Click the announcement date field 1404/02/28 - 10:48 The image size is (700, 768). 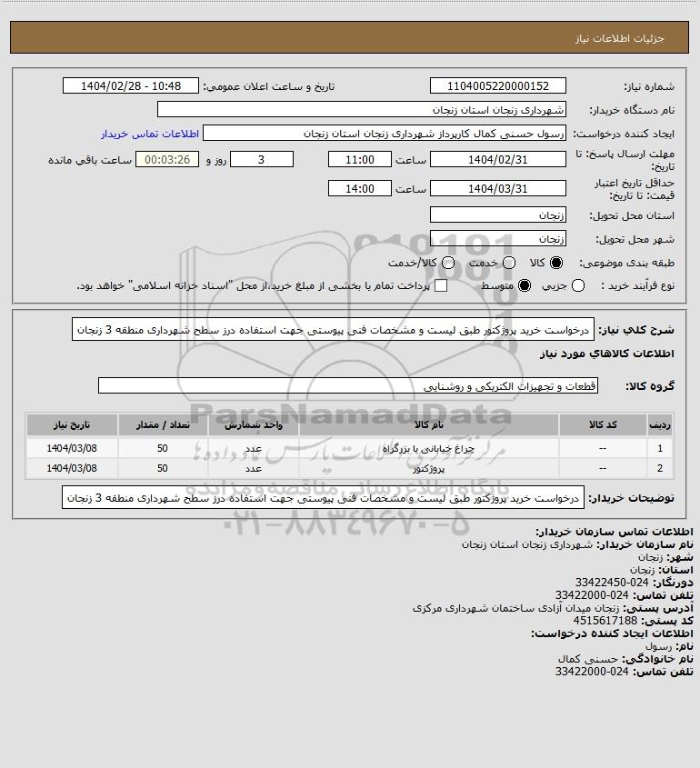[x=131, y=85]
